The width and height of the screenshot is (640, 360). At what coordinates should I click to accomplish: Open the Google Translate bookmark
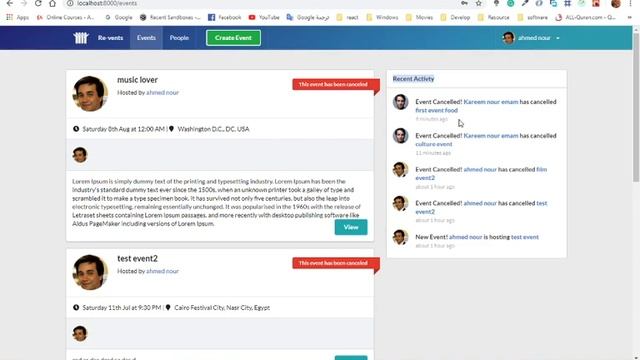tap(308, 18)
